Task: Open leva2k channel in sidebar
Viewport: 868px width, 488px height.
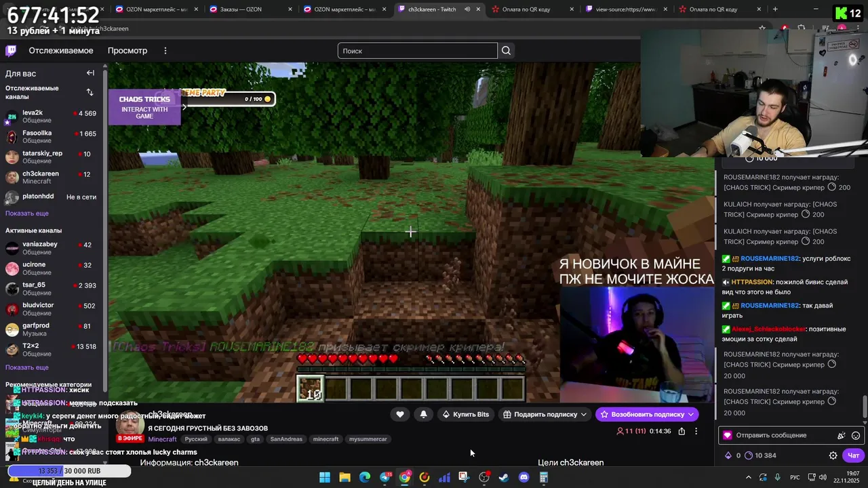Action: click(52, 117)
